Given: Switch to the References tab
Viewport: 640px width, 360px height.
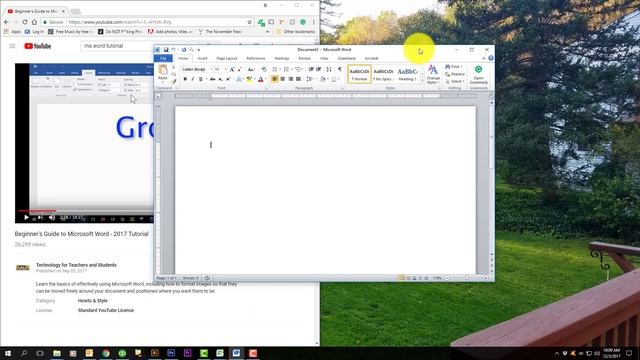Looking at the screenshot, I should tap(256, 58).
